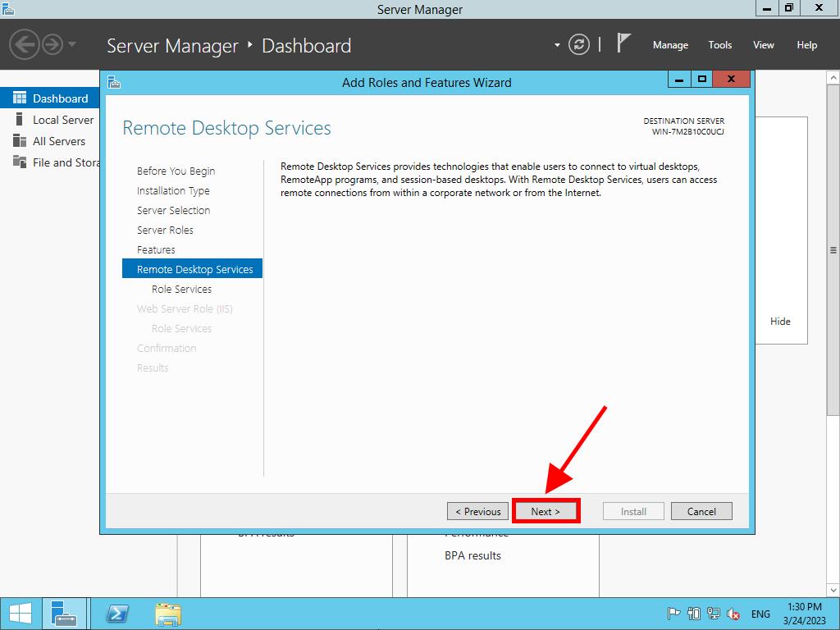Screen dimensions: 840x630
Task: Click the Remote Desktop Services description paragraph
Action: (499, 180)
